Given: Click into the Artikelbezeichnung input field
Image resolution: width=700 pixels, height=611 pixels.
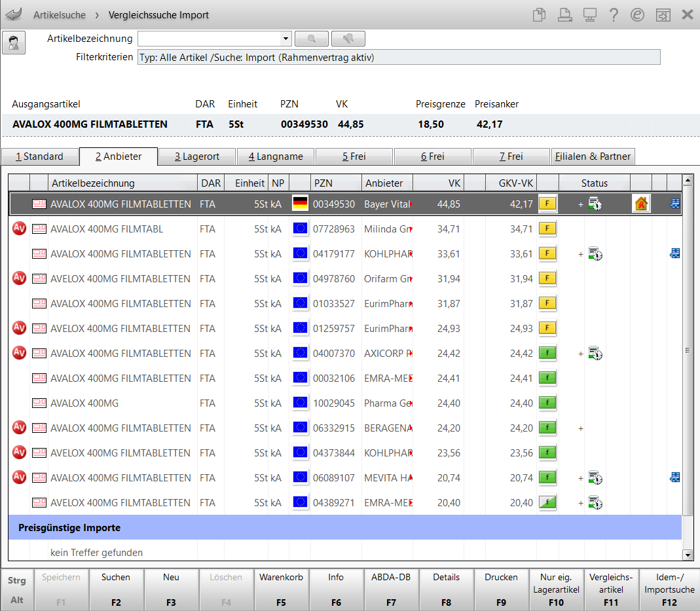Looking at the screenshot, I should [x=210, y=39].
